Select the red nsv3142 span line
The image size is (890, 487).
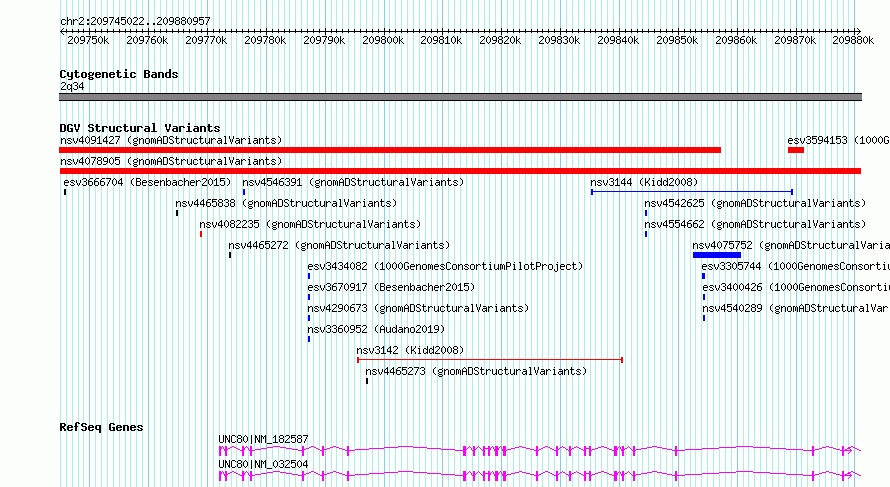(490, 360)
